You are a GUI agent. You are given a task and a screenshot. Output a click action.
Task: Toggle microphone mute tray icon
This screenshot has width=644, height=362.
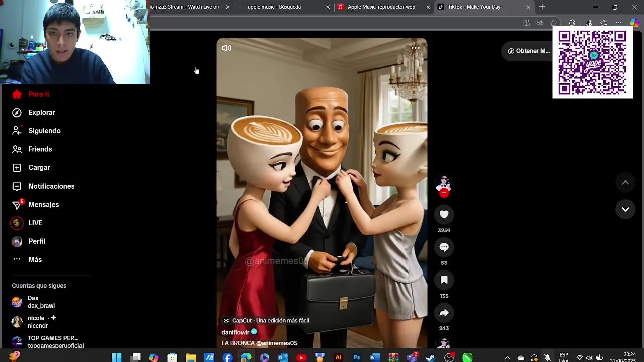click(547, 358)
